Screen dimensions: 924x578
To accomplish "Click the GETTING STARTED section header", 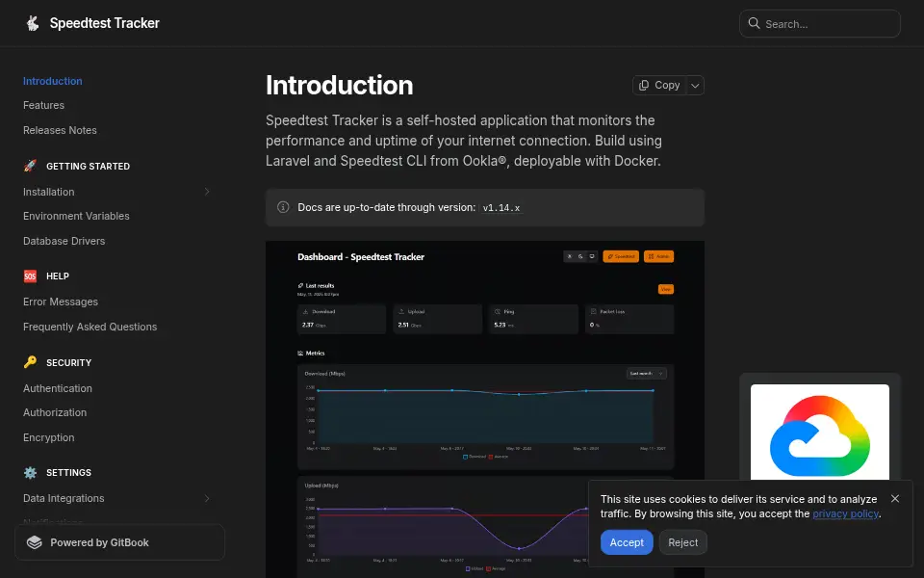I will coord(88,167).
